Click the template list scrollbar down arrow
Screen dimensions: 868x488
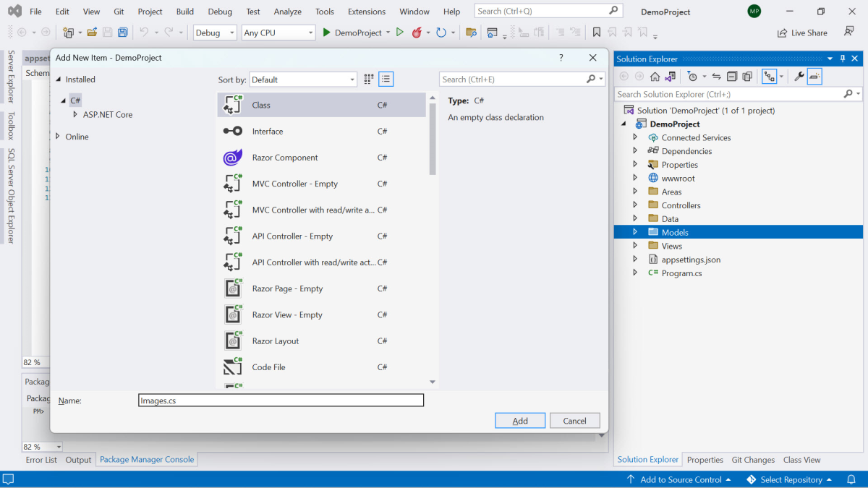(x=433, y=382)
